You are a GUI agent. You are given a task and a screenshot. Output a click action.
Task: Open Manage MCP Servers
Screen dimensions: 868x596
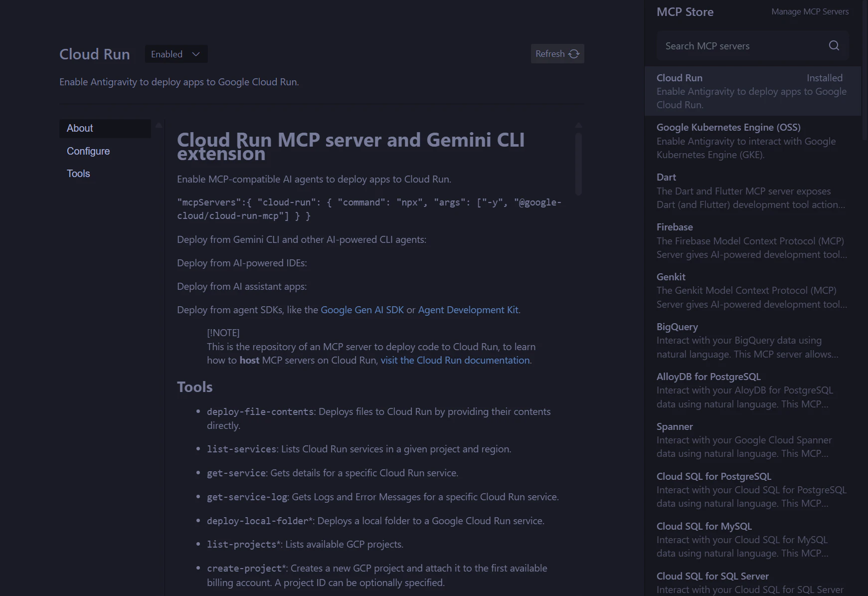810,11
